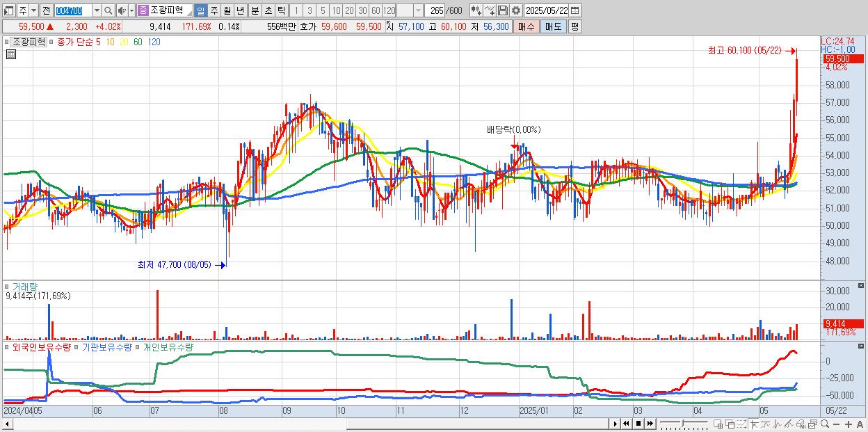This screenshot has width=868, height=432.
Task: Select the crosshair cursor tool icon
Action: tap(754, 424)
